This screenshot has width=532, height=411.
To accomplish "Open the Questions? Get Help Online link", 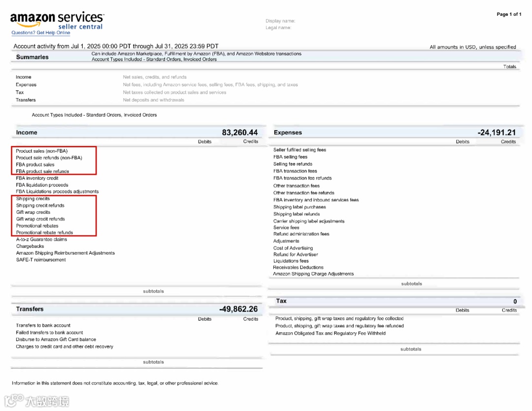I will [41, 33].
